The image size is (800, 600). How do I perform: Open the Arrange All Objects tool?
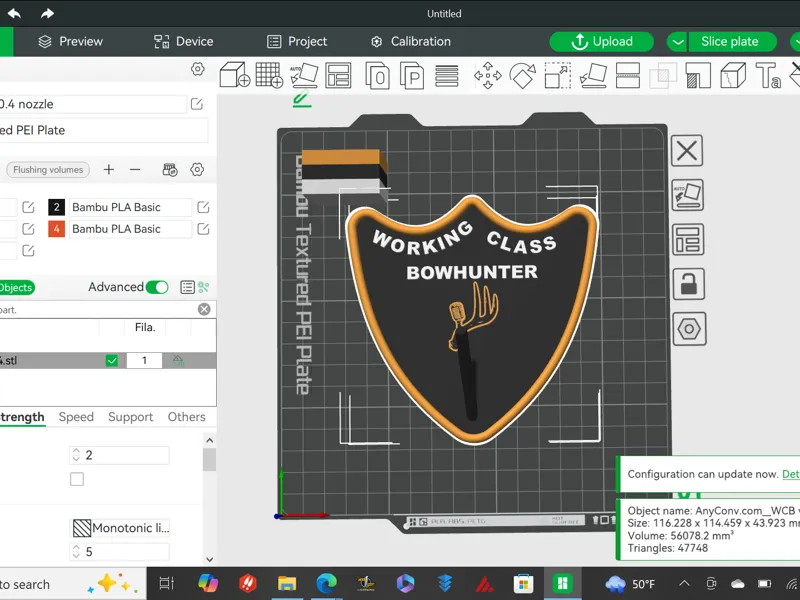(x=338, y=76)
